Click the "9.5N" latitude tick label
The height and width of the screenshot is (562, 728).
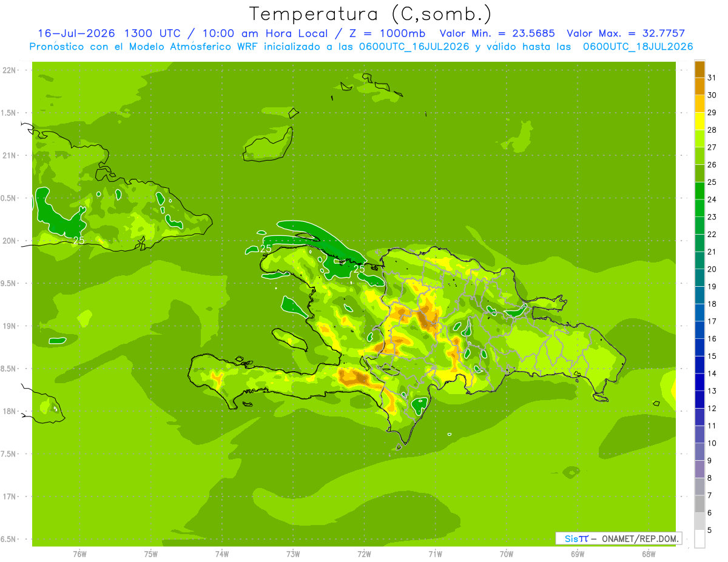click(x=10, y=284)
